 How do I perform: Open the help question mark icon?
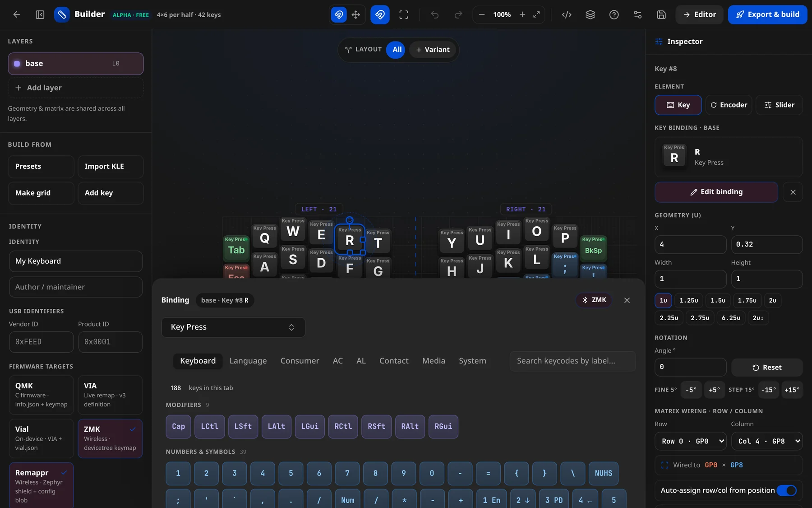(614, 14)
